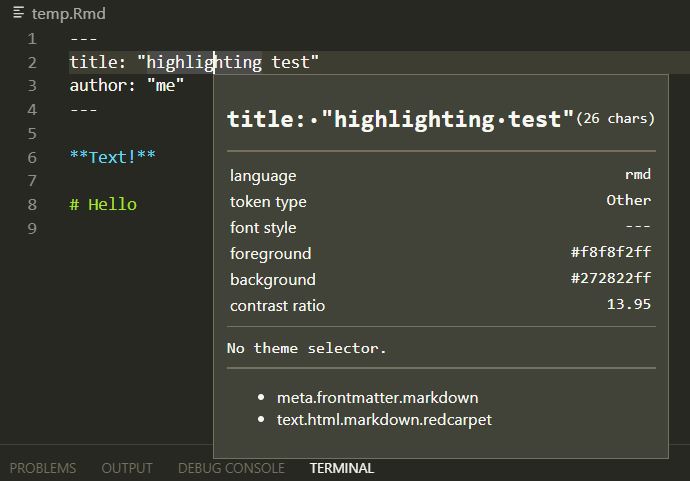This screenshot has height=481, width=690.
Task: Click the 'text.html.markdown.redcarpet' scope entry
Action: [384, 419]
